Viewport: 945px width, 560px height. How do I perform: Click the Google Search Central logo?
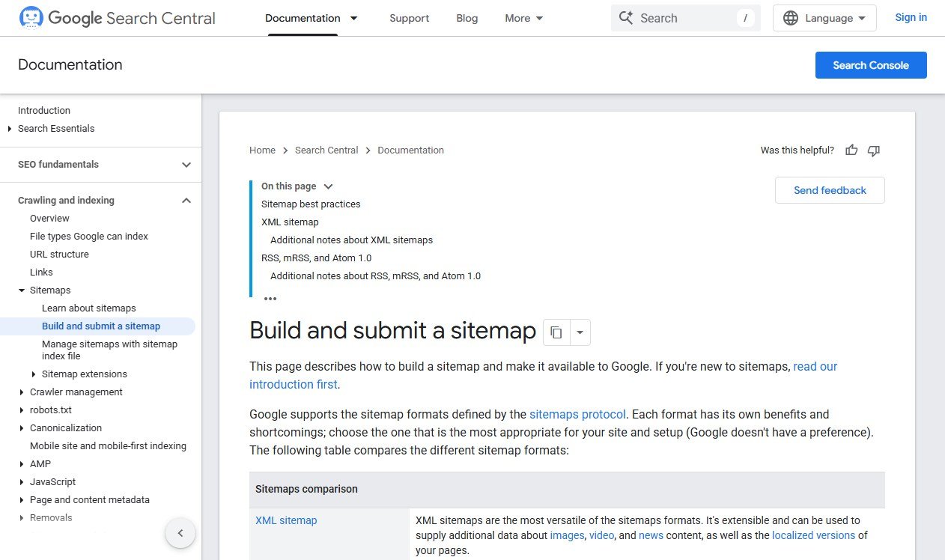coord(117,18)
